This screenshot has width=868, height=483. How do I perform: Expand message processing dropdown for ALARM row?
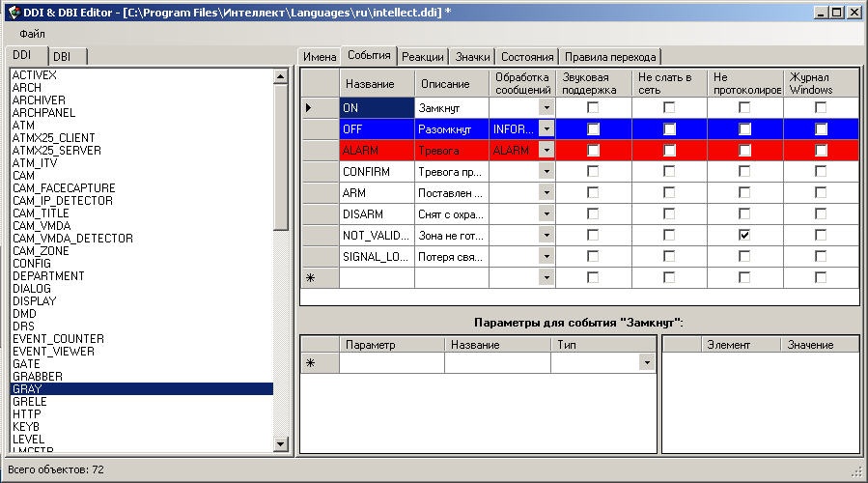(546, 150)
